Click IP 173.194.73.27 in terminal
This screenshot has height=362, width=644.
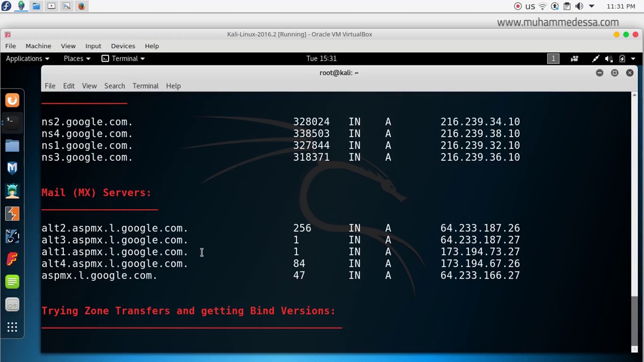point(480,252)
